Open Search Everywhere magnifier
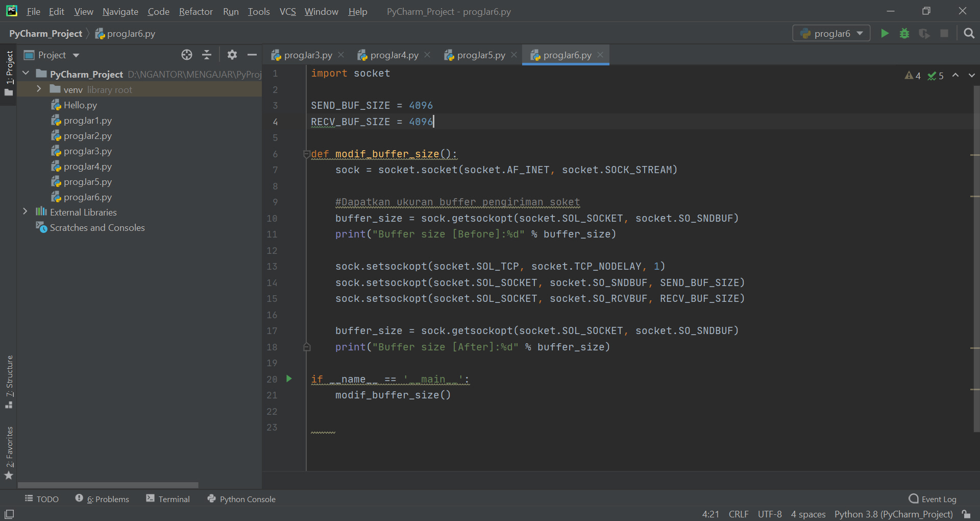Screen dimensions: 980x521 (969, 34)
